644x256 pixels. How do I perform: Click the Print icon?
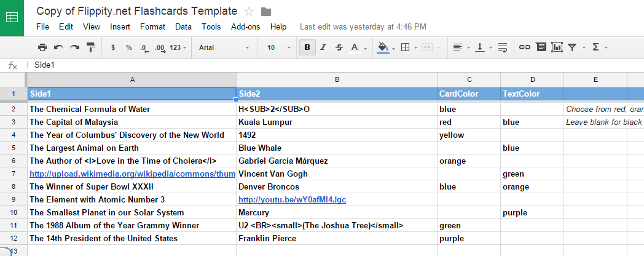tap(42, 47)
